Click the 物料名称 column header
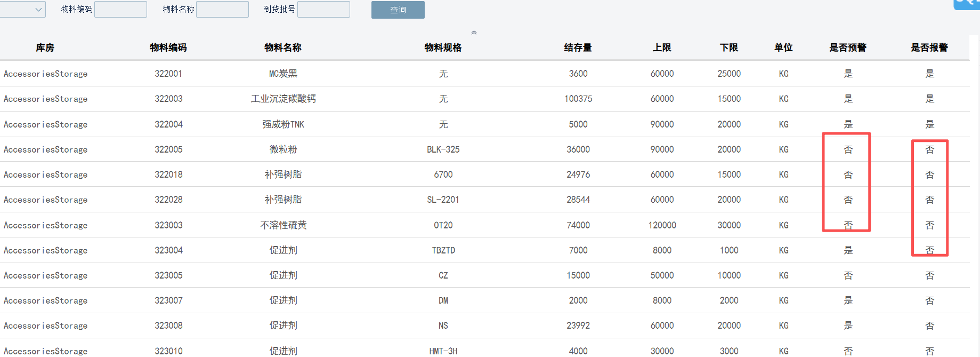980x357 pixels. [283, 47]
